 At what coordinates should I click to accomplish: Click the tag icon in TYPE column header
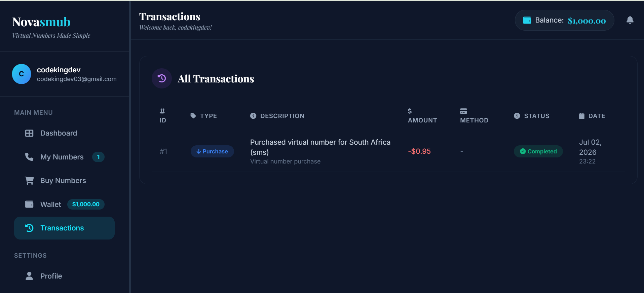point(193,116)
